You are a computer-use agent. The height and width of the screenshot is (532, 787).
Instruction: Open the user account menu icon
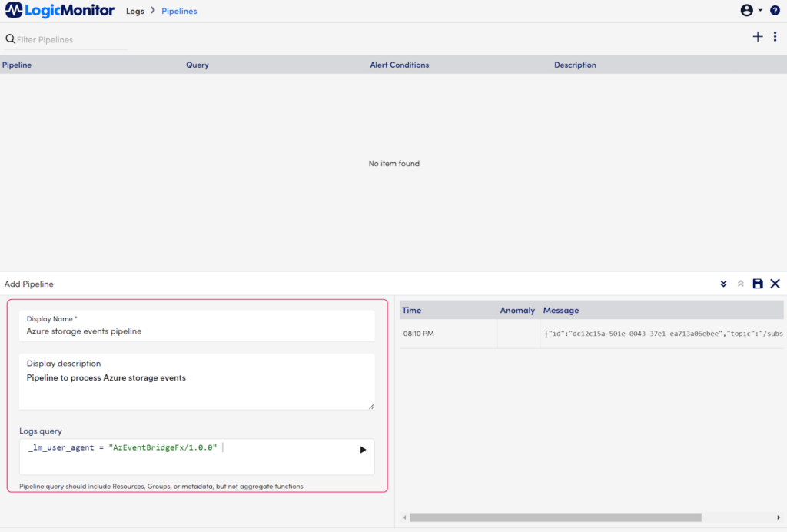tap(746, 10)
